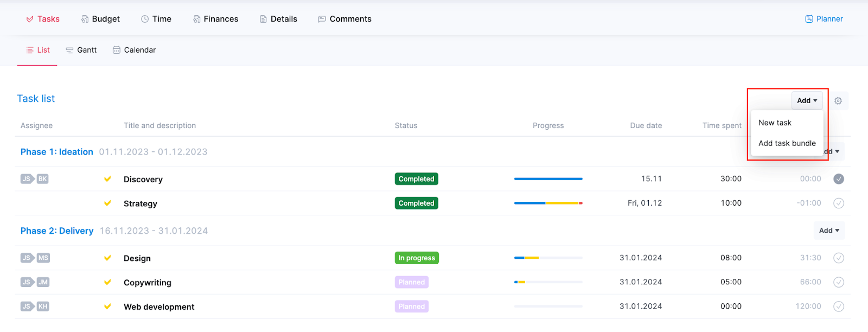Click Planned status of Copywriting
This screenshot has width=868, height=332.
point(412,282)
